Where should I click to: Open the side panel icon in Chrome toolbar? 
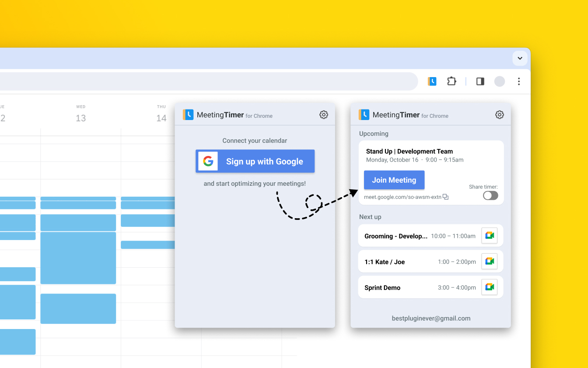point(480,81)
